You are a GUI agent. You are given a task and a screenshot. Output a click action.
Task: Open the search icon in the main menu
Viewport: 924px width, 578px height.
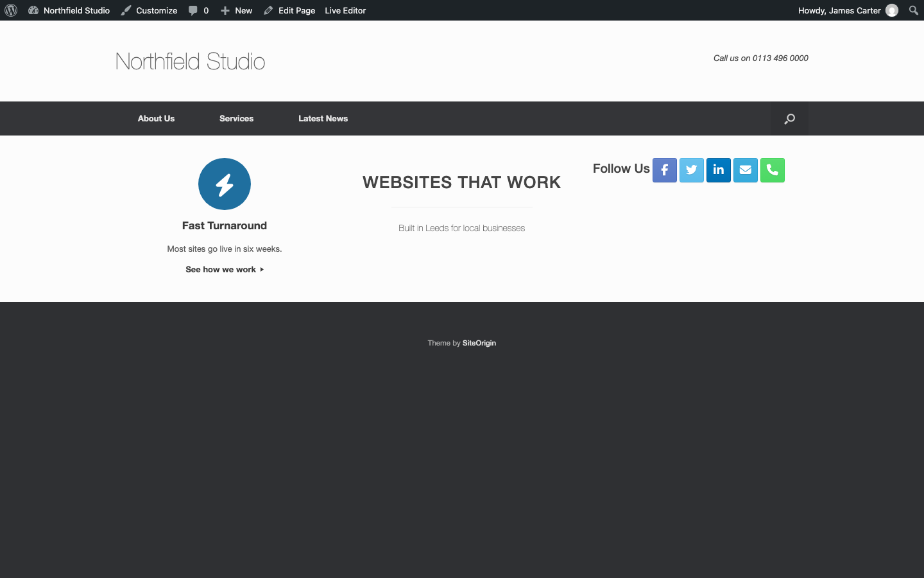point(789,118)
